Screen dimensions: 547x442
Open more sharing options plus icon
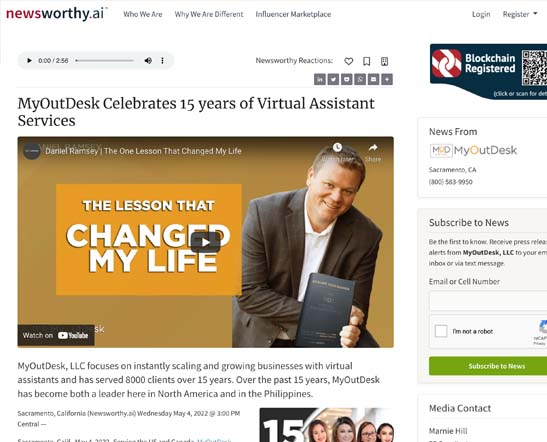(x=387, y=80)
